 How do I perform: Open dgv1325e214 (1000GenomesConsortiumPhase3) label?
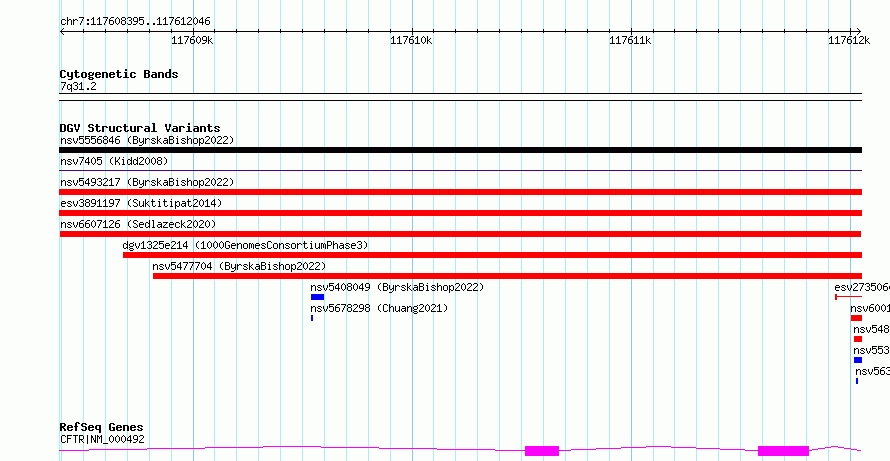coord(245,245)
